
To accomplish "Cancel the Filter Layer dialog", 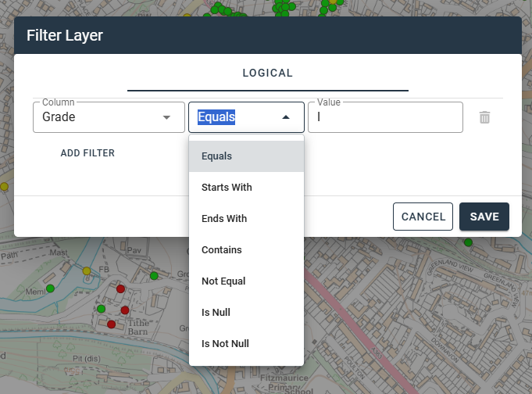I will [x=423, y=217].
